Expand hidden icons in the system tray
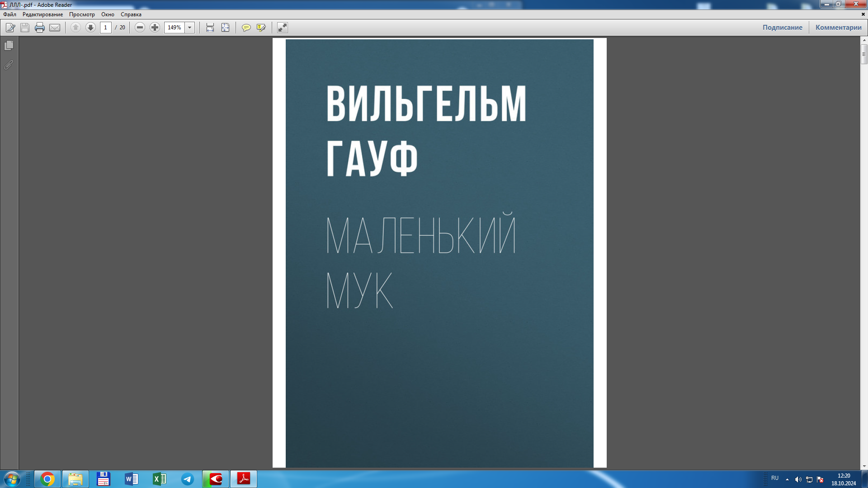Screen dimensions: 868x488 [x=786, y=479]
